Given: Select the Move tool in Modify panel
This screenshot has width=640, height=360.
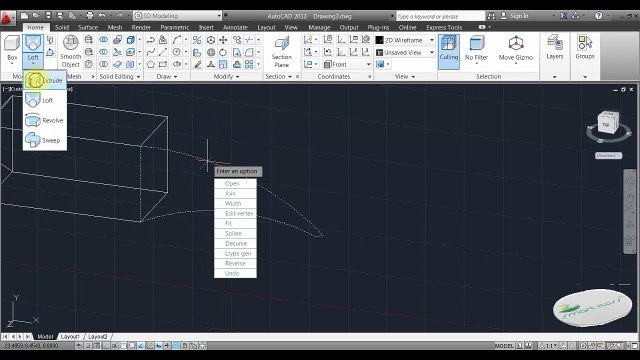Looking at the screenshot, I should tap(223, 40).
